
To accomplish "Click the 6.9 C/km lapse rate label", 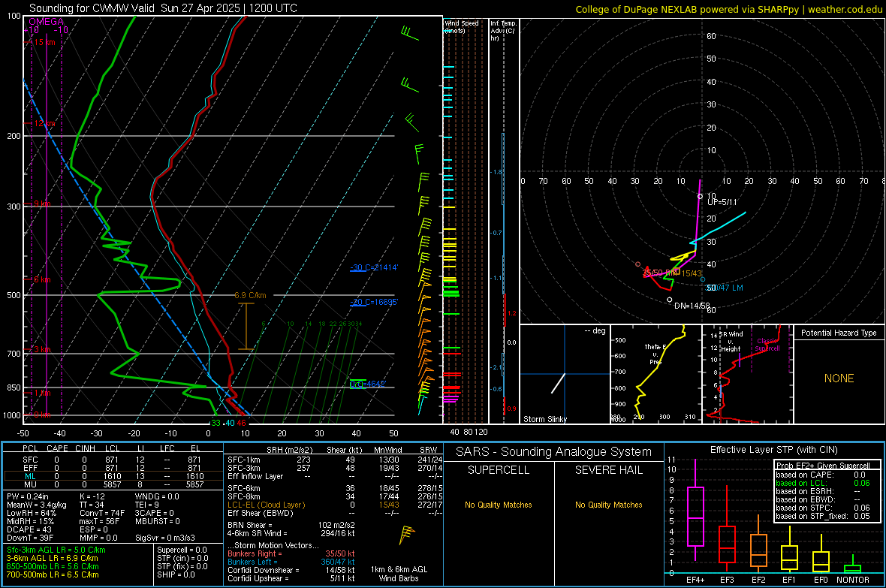I will (x=250, y=295).
